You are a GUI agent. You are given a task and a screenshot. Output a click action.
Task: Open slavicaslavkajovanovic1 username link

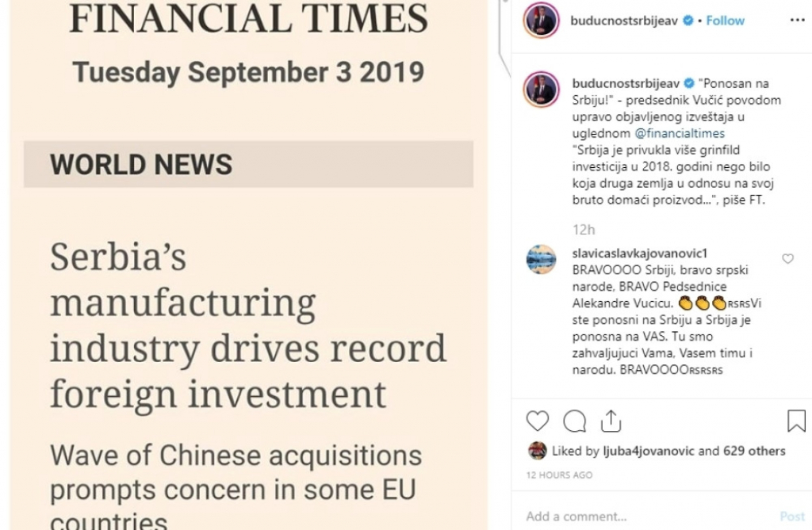point(638,254)
